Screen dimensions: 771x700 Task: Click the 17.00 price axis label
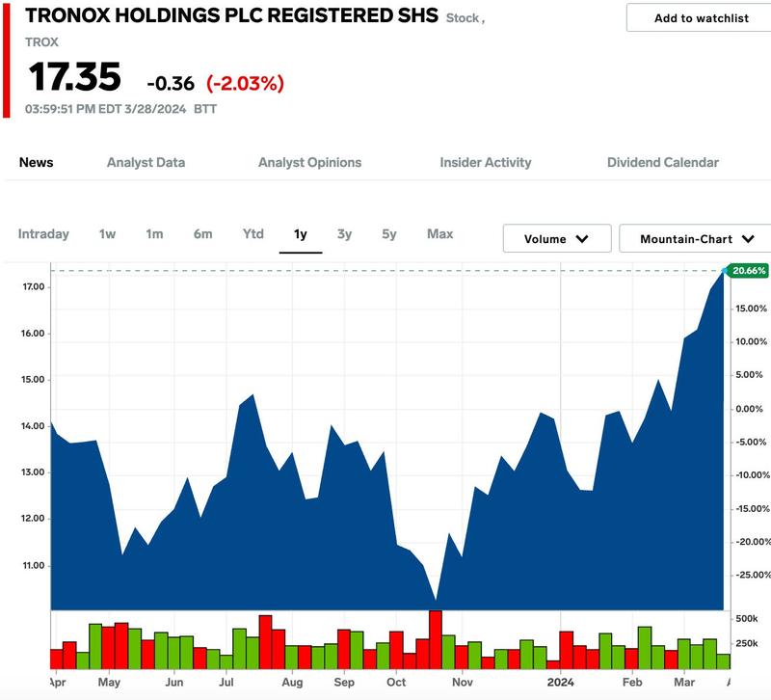click(x=34, y=286)
